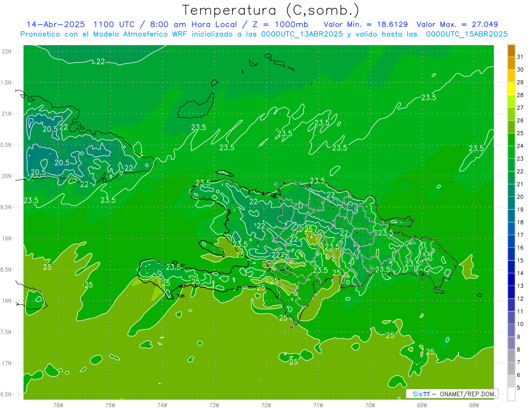Click the '70W' longitude axis label
Screen dimensions: 532x411
[x=370, y=405]
